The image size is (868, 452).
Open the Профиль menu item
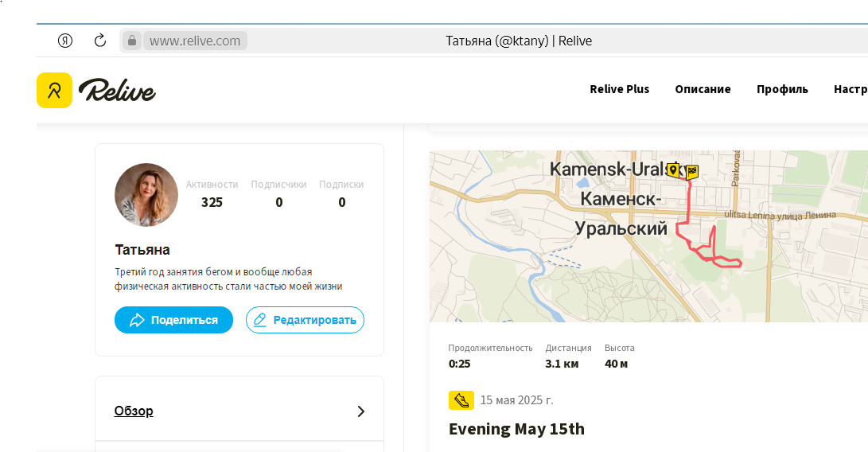[x=782, y=89]
